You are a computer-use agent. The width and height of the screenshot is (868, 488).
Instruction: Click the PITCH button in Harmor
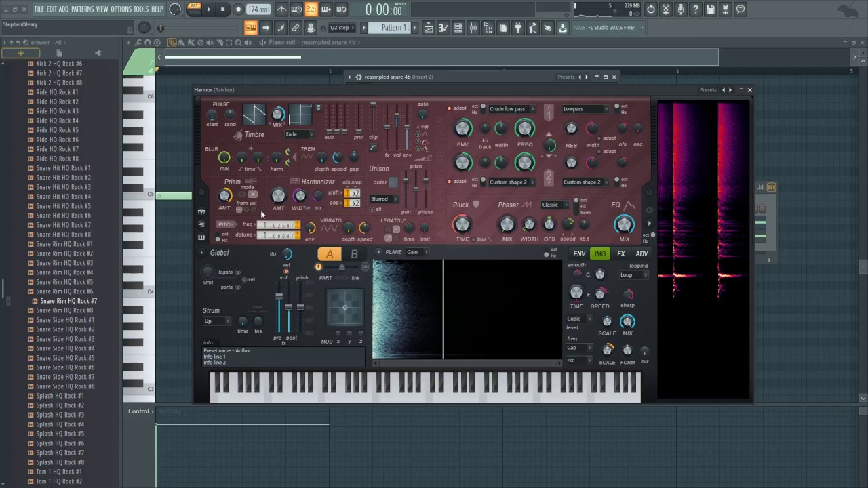point(226,224)
